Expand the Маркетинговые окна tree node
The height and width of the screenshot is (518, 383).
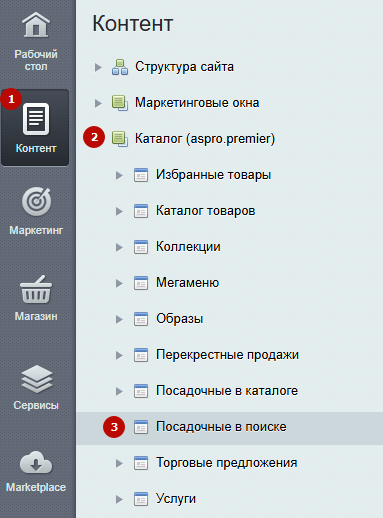[x=98, y=103]
